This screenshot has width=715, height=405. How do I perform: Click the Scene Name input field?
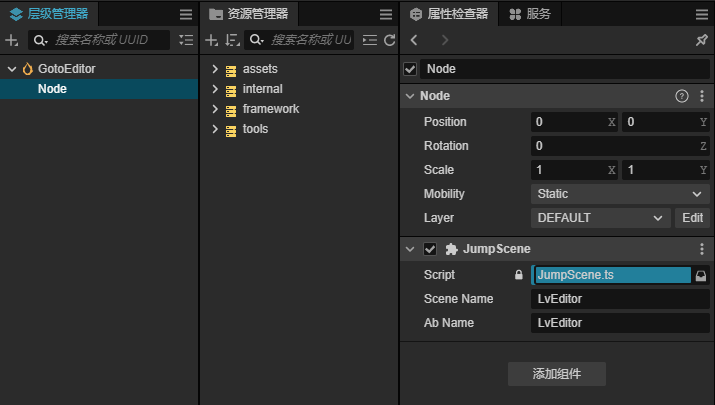[620, 299]
